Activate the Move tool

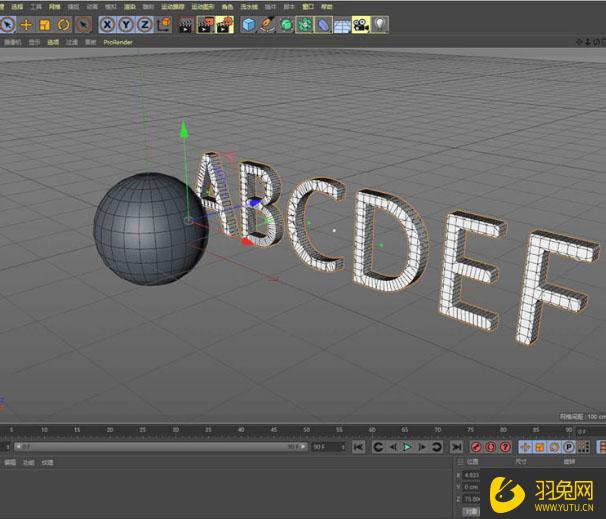[x=26, y=25]
